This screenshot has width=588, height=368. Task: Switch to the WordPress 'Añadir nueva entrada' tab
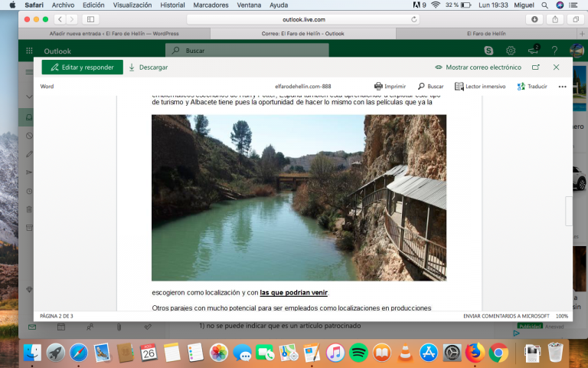pyautogui.click(x=114, y=34)
